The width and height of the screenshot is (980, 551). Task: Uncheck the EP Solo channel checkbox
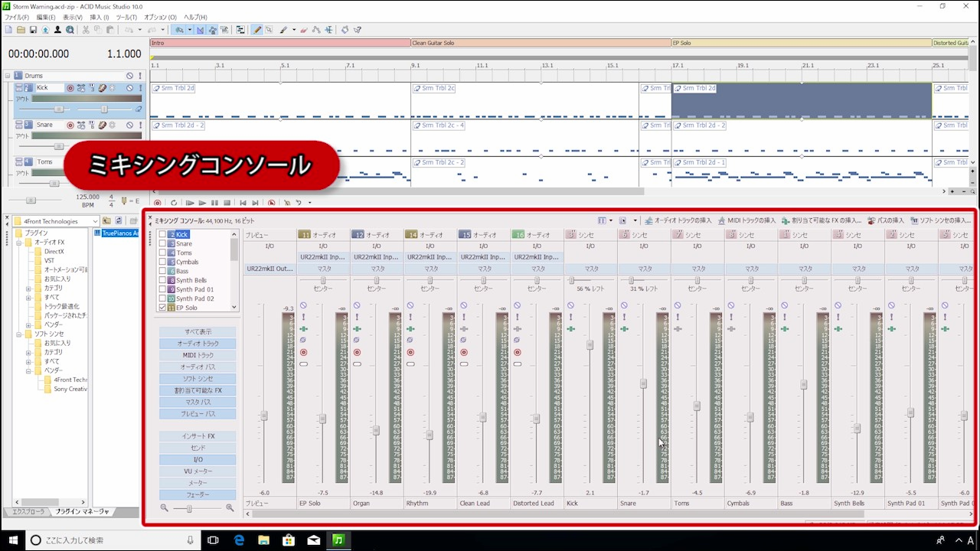pyautogui.click(x=162, y=308)
